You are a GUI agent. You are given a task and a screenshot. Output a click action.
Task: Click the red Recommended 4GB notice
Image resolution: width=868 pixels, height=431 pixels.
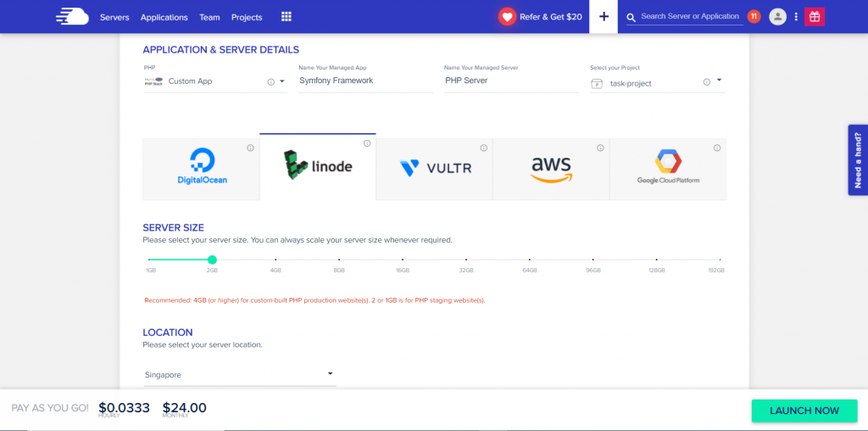coord(314,300)
